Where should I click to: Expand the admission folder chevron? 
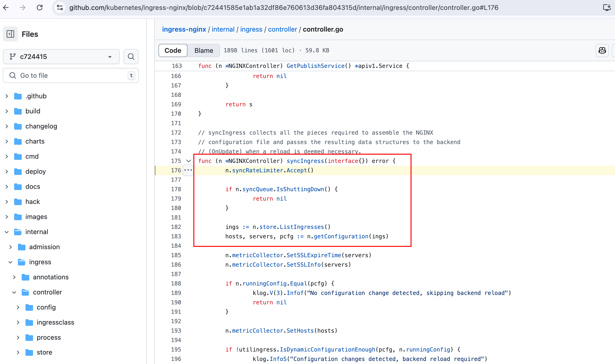11,247
